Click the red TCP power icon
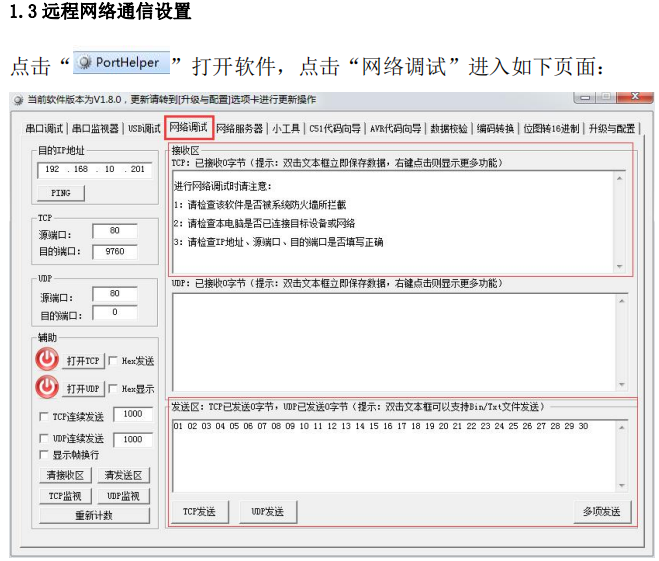The height and width of the screenshot is (561, 659). tap(47, 360)
